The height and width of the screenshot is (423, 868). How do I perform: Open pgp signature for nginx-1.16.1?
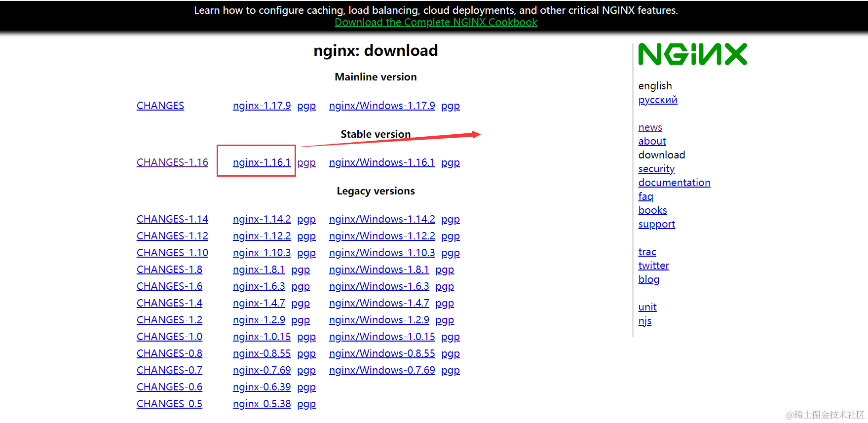306,163
